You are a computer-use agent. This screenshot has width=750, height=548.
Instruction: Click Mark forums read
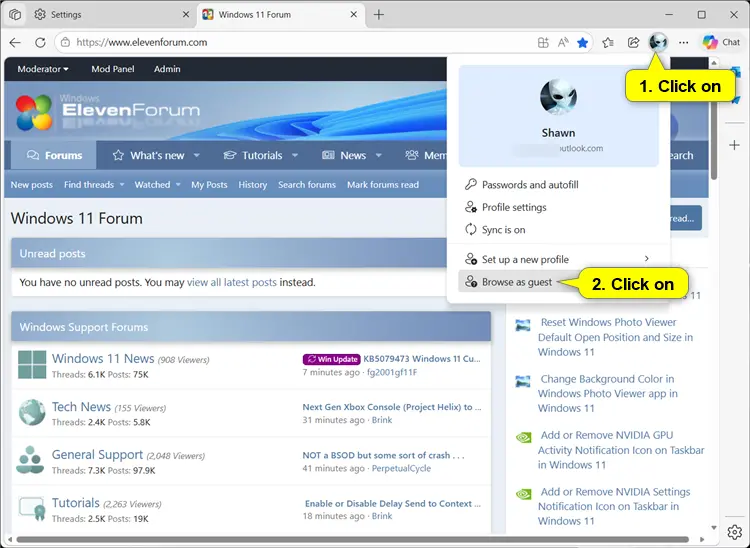pos(383,185)
